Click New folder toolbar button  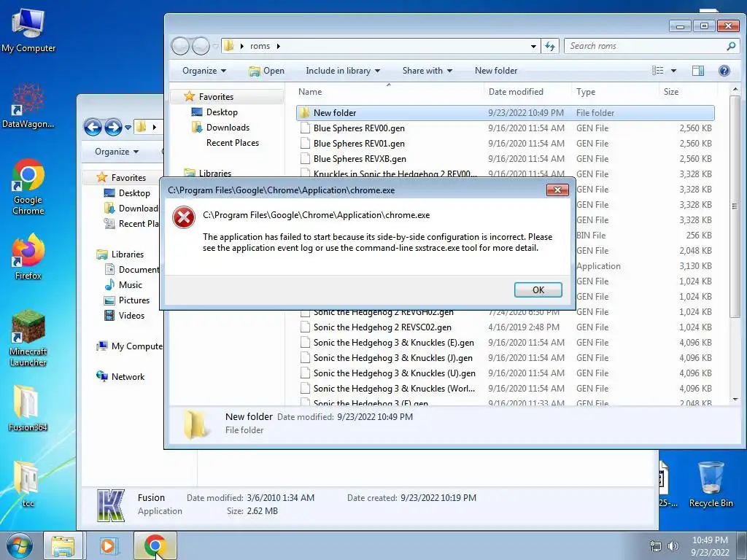click(x=496, y=71)
